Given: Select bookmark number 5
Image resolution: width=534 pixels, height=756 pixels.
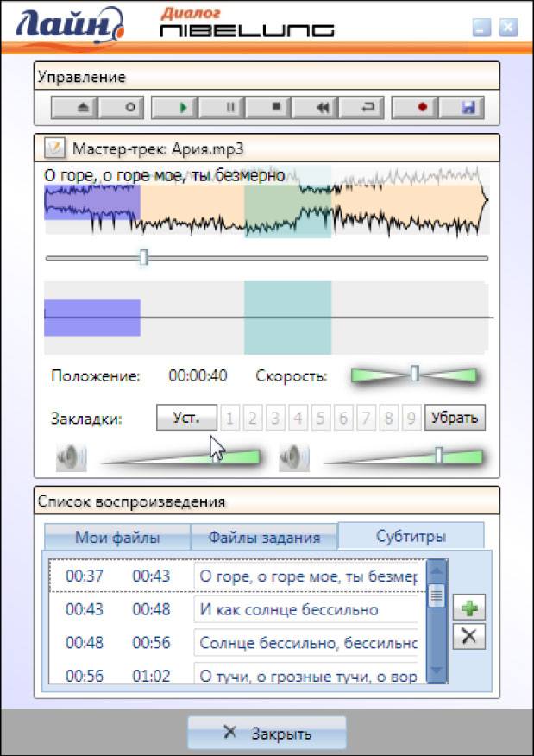Looking at the screenshot, I should (x=321, y=418).
